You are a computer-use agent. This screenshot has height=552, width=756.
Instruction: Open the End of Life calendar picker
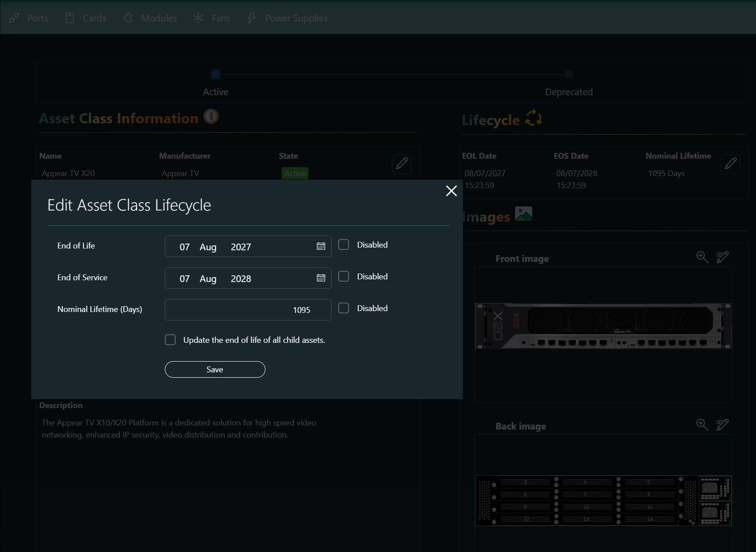[320, 246]
